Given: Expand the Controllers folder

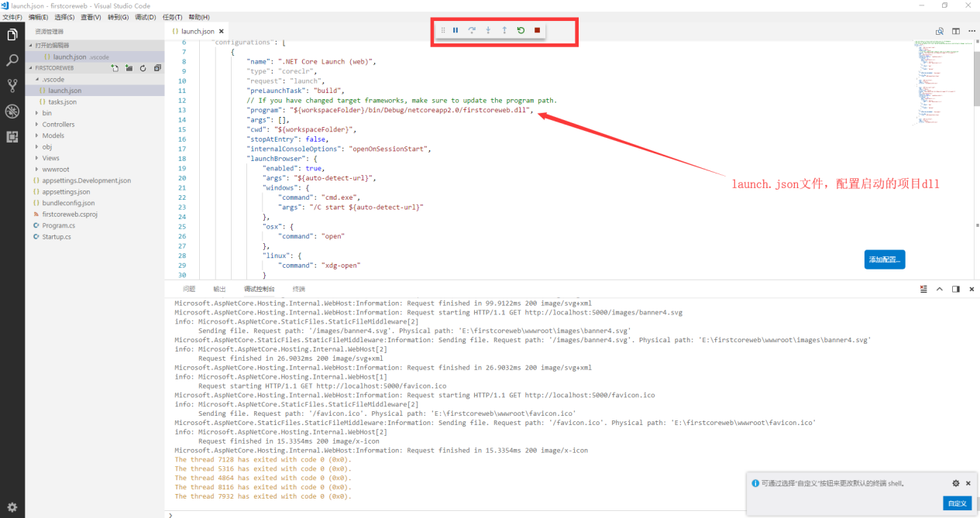Looking at the screenshot, I should [58, 124].
